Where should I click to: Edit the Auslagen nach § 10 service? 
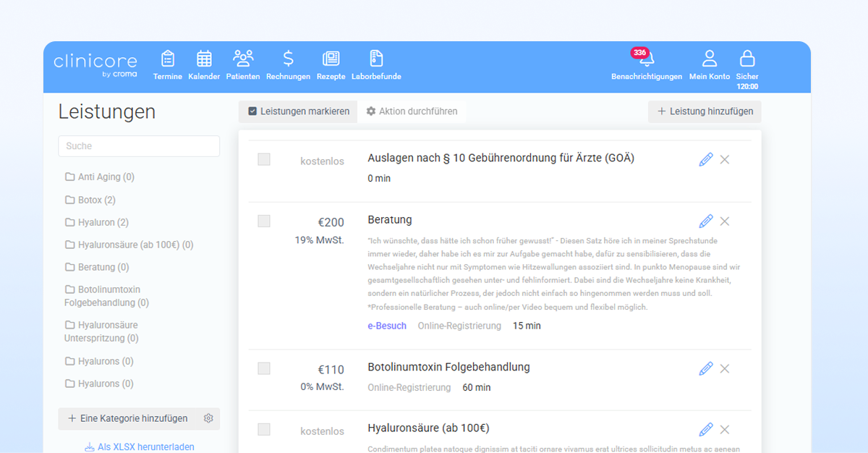(x=706, y=159)
